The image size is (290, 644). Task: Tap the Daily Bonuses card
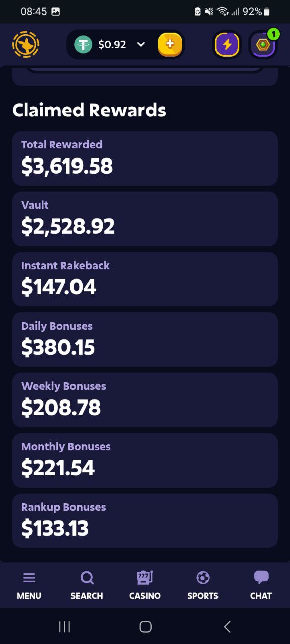pyautogui.click(x=145, y=340)
